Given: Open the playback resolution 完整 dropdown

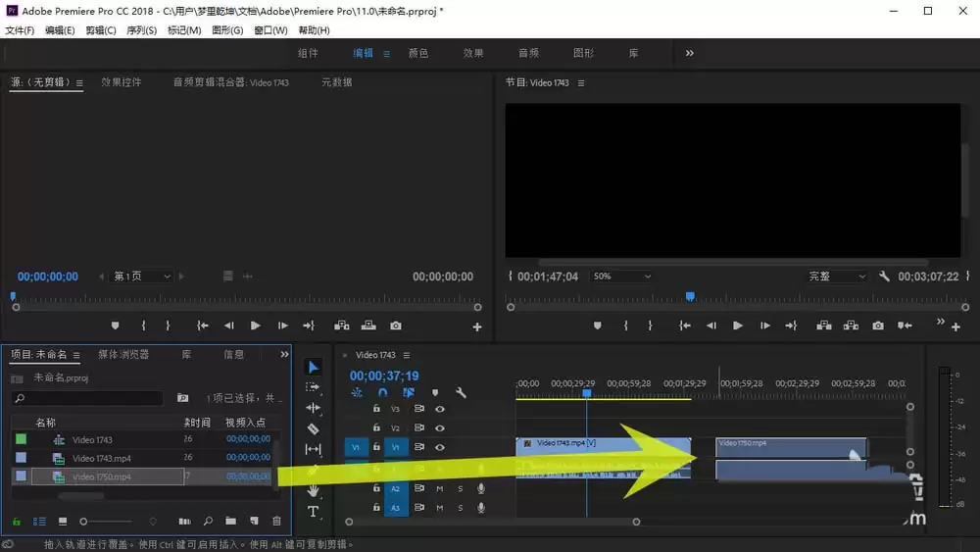Looking at the screenshot, I should [x=837, y=276].
